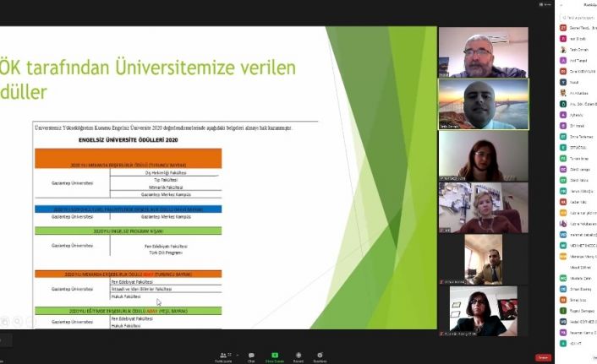The height and width of the screenshot is (364, 597).
Task: Click the participant search field
Action: click(x=578, y=17)
